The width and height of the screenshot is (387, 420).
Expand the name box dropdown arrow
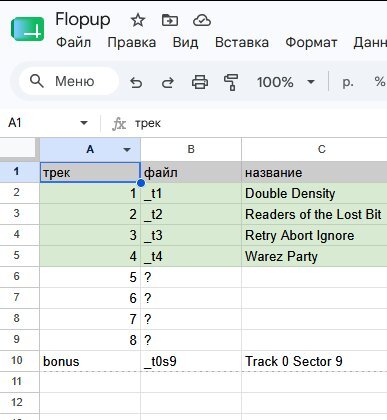pos(84,123)
